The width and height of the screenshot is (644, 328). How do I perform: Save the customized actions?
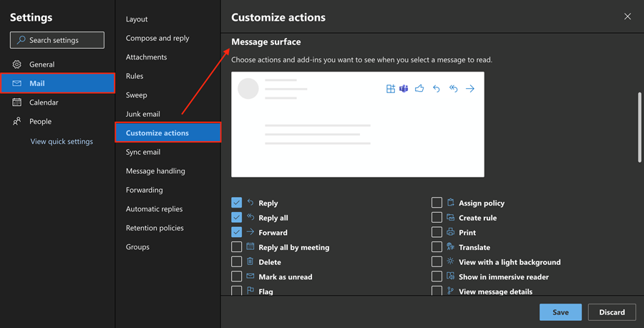click(560, 312)
